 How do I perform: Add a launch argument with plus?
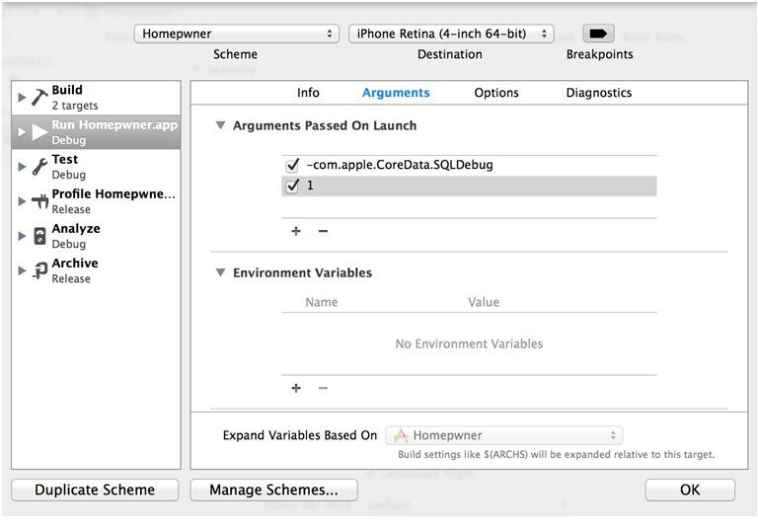(x=296, y=231)
